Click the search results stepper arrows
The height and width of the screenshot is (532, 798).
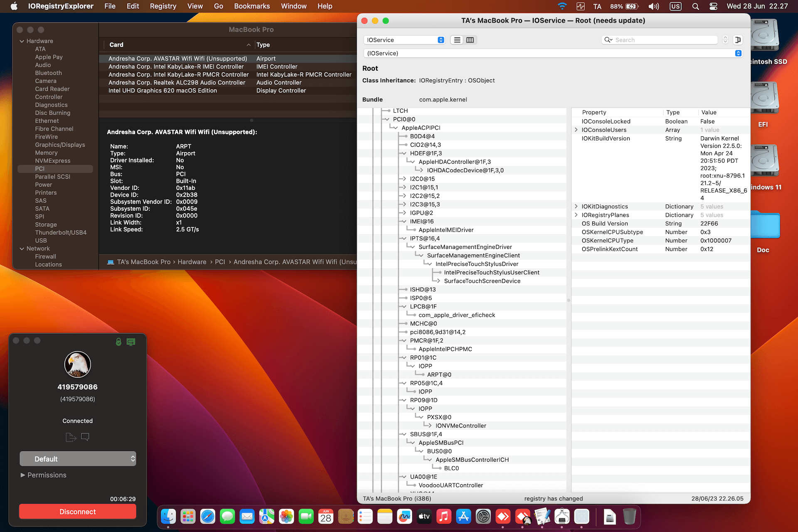pos(725,40)
